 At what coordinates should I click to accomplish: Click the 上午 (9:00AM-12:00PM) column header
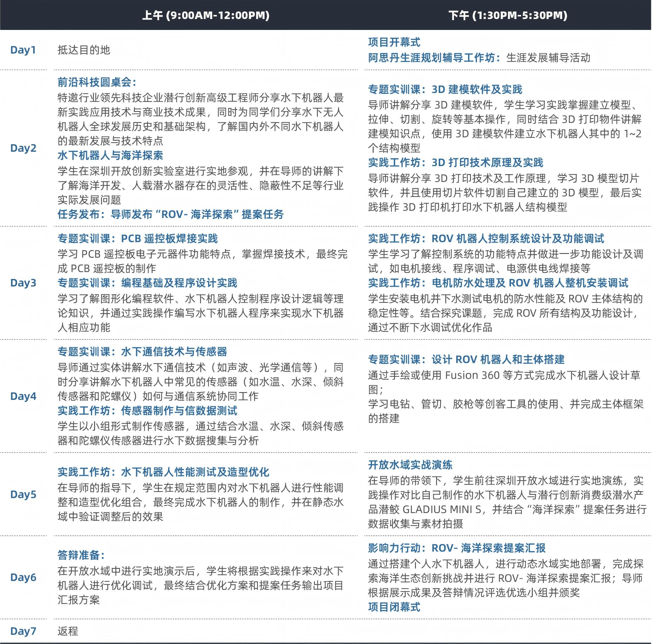click(206, 15)
